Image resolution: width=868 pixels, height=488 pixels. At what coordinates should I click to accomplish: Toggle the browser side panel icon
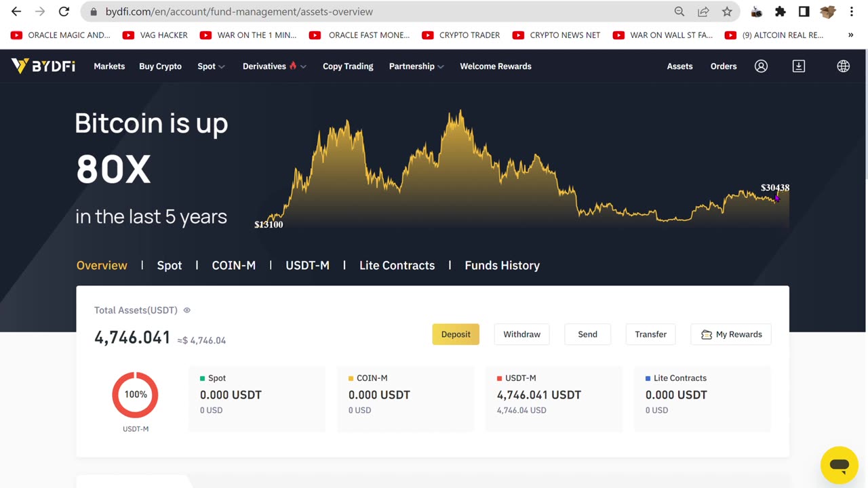(x=804, y=12)
